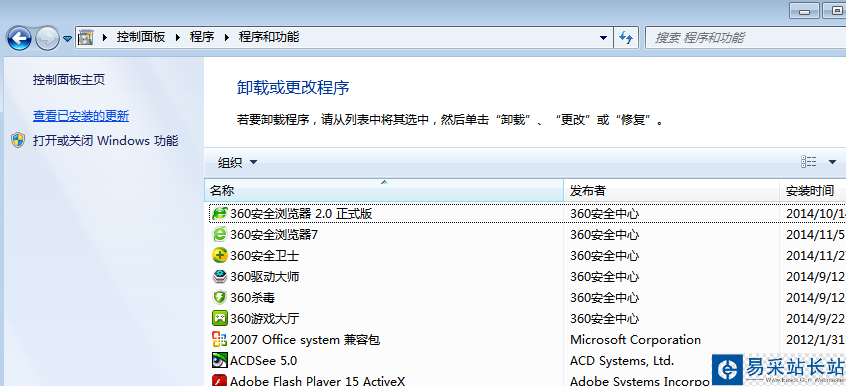The image size is (846, 386).
Task: Sort by the 安装时间 column header
Action: point(813,191)
